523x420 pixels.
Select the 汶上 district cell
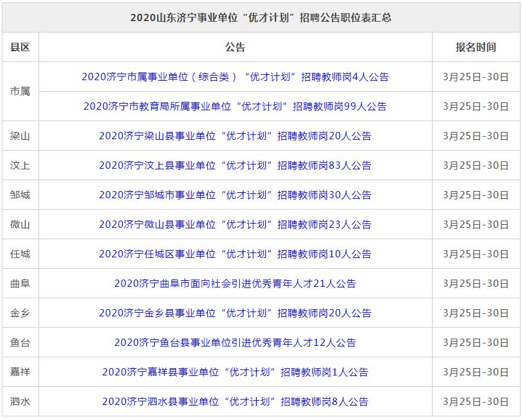(x=20, y=166)
